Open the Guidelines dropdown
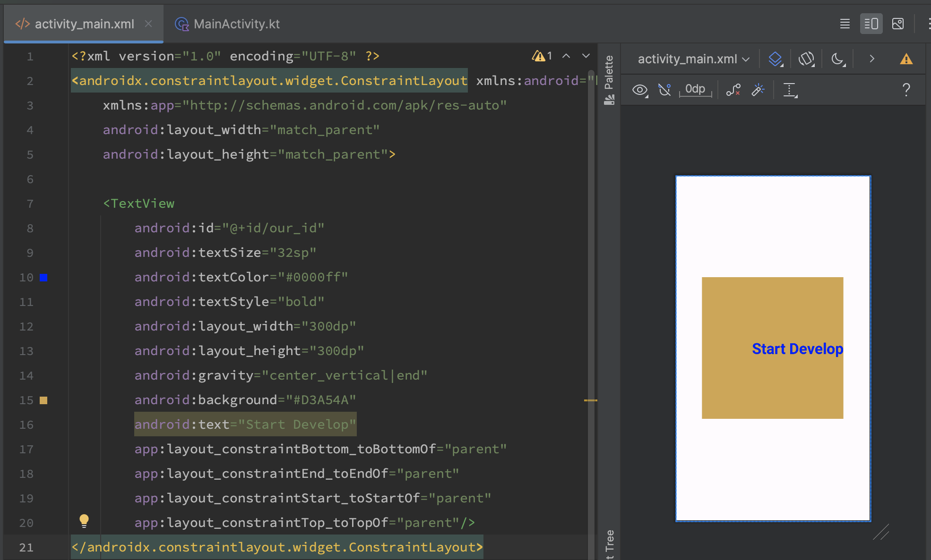This screenshot has width=931, height=560. pos(790,90)
